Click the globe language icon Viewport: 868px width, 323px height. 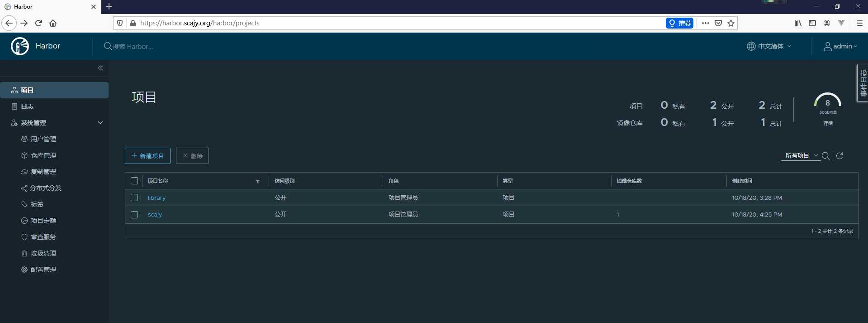[x=751, y=46]
